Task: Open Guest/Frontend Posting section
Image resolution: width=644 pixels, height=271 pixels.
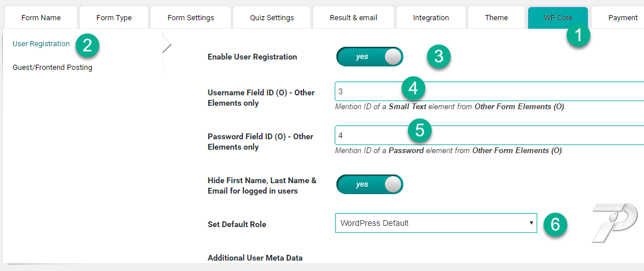Action: [53, 68]
